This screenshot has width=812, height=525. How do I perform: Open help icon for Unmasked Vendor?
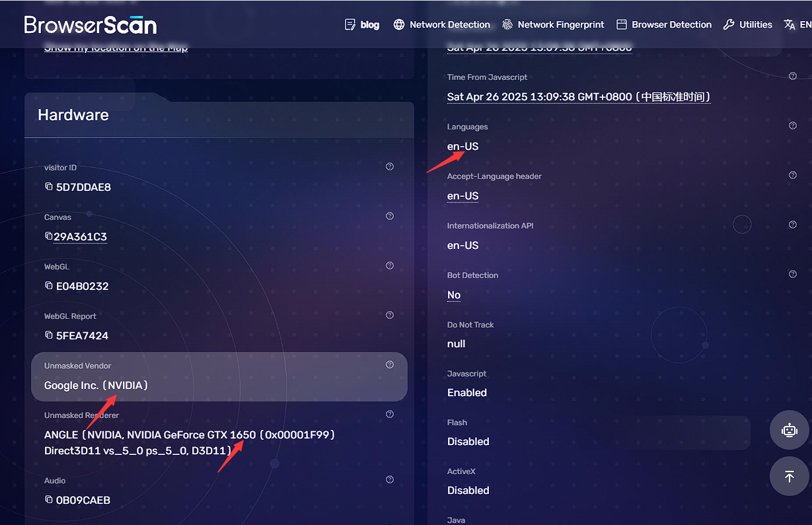(390, 365)
